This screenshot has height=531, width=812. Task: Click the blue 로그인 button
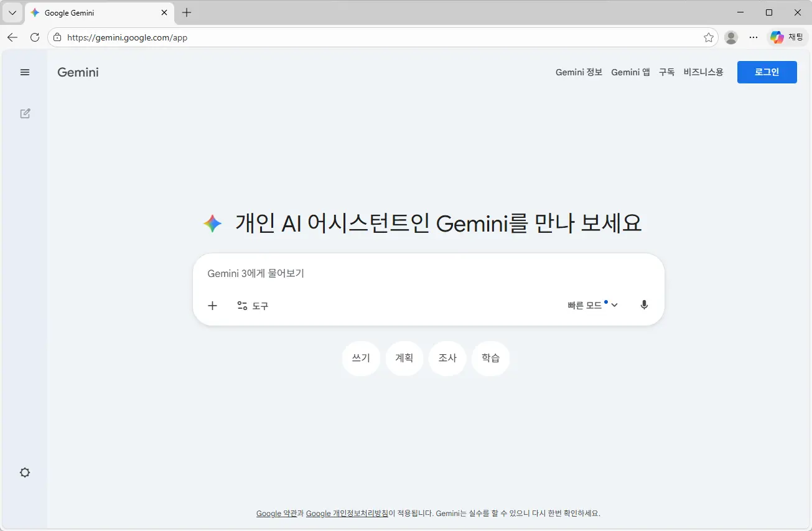pos(767,72)
